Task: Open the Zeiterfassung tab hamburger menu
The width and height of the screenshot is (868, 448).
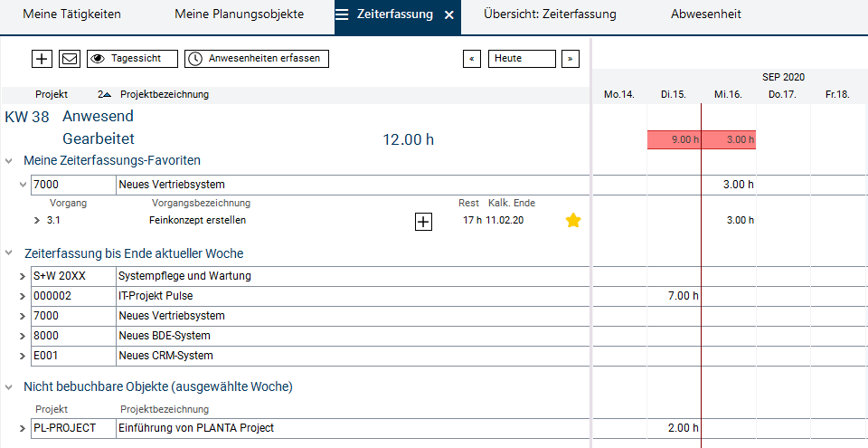Action: click(343, 15)
